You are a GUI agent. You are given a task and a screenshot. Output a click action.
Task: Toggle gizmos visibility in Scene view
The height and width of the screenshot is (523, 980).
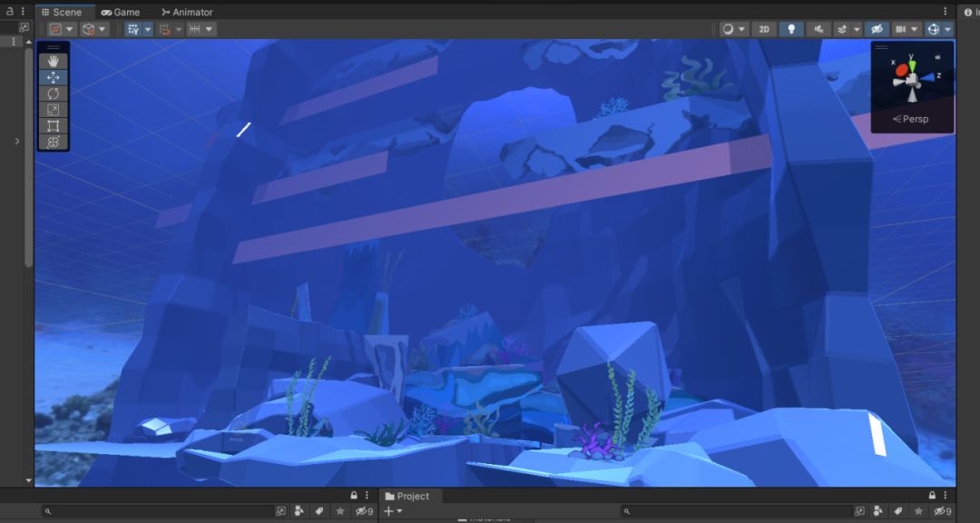coord(933,29)
